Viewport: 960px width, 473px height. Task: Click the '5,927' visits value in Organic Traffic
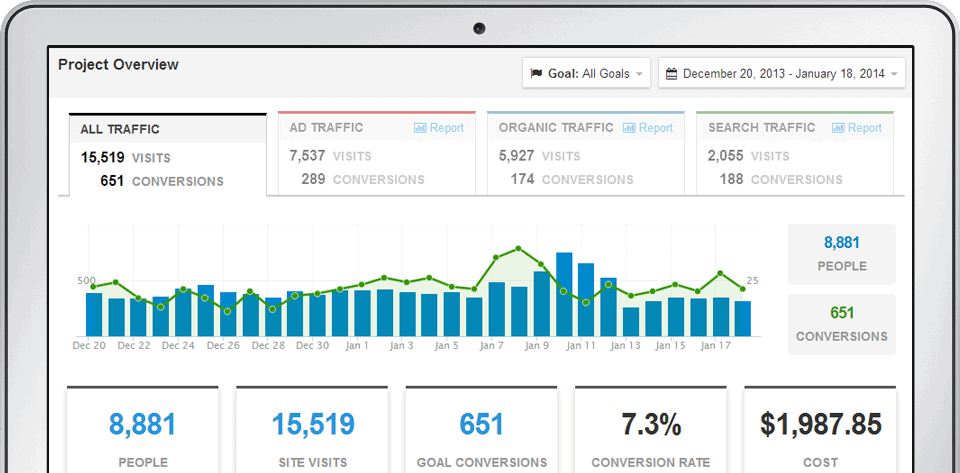[x=517, y=155]
